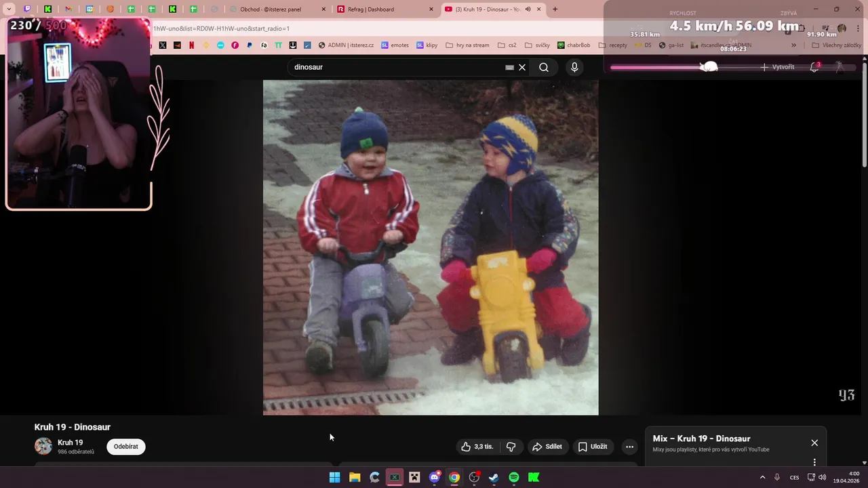This screenshot has width=868, height=488.
Task: Dislike the Kruh 19 - Dinosaur video
Action: coord(511,447)
